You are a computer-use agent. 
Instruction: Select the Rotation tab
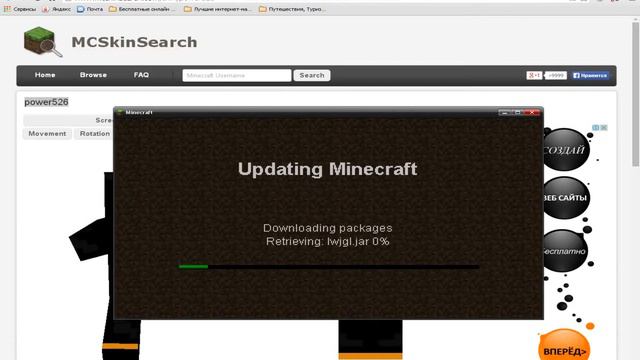coord(94,133)
